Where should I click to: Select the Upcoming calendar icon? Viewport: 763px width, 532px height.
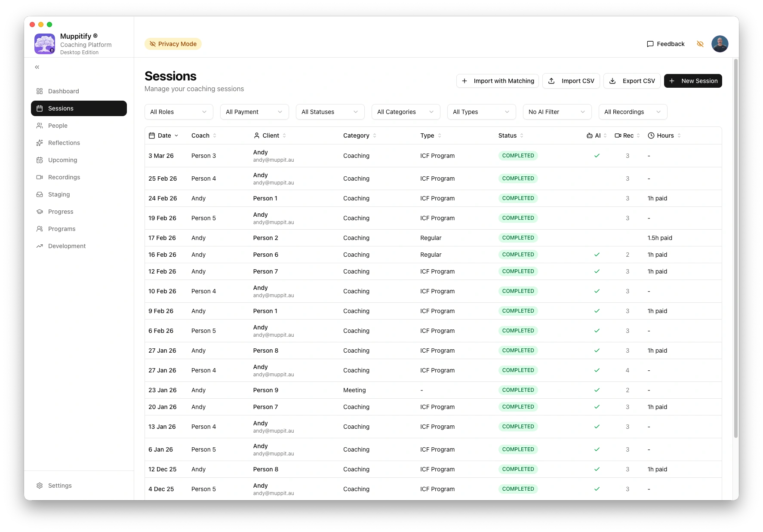click(x=40, y=160)
